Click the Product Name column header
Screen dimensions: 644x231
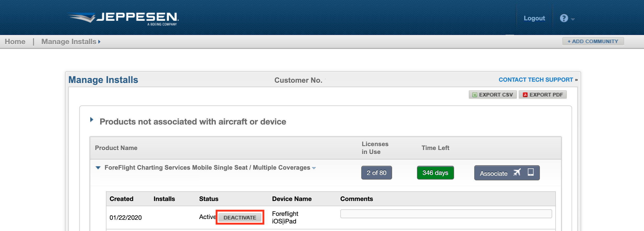[x=116, y=148]
